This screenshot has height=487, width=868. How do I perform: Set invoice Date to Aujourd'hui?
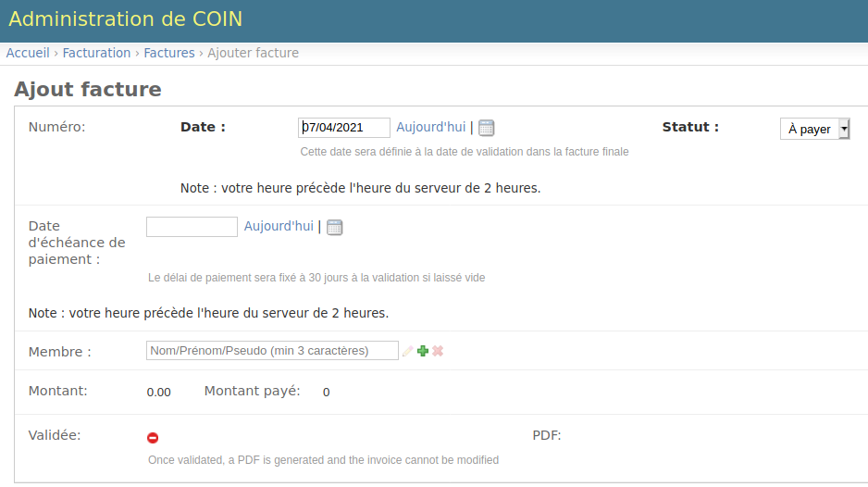430,128
